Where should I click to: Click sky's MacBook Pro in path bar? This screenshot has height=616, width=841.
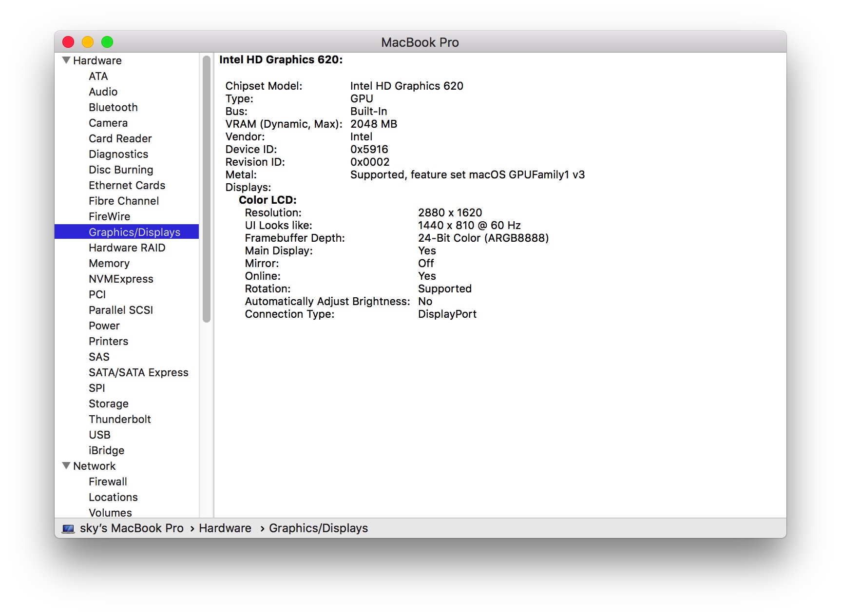132,528
